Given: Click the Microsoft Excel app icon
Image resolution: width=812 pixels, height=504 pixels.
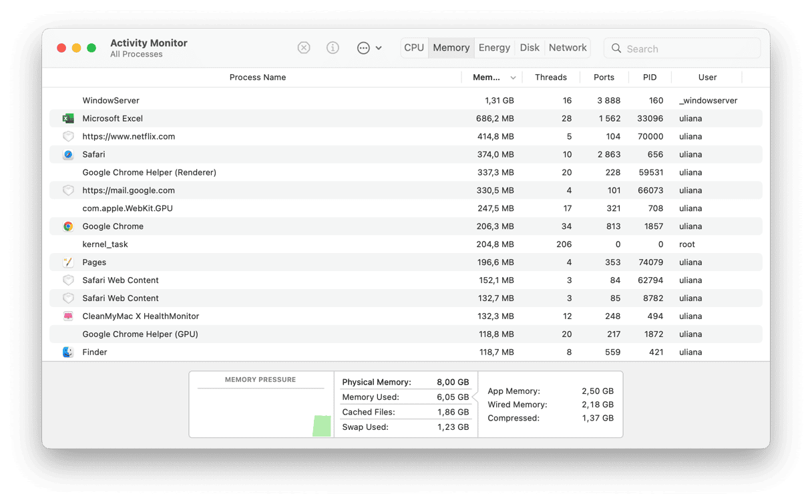Looking at the screenshot, I should pyautogui.click(x=68, y=119).
